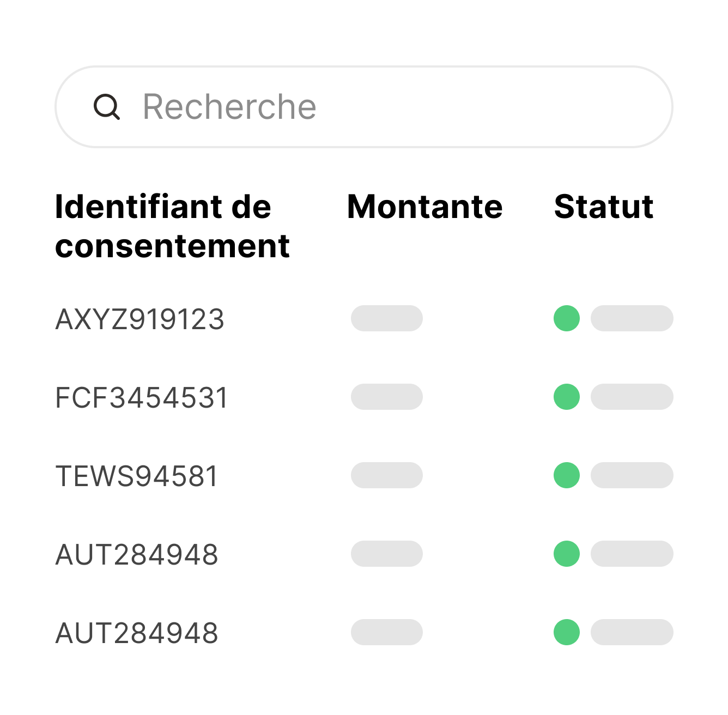Image resolution: width=728 pixels, height=715 pixels.
Task: Click the amount placeholder for AXYZ919123
Action: point(387,318)
